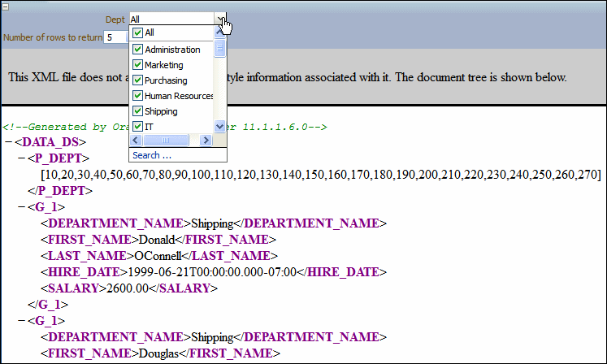
Task: Uncheck the Marketing checkbox
Action: [x=137, y=65]
